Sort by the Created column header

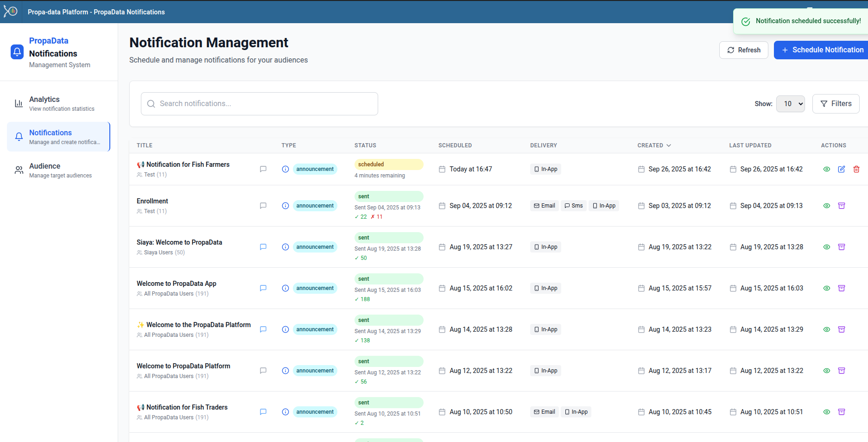(x=653, y=145)
